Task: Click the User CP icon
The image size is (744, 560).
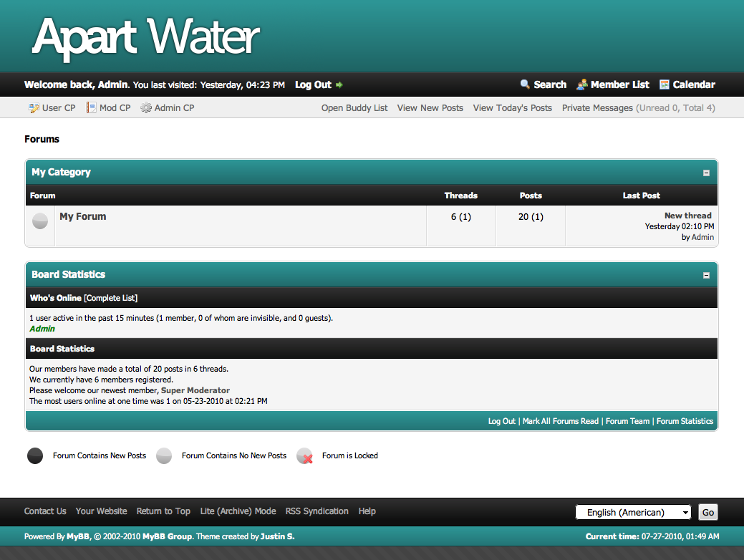Action: click(34, 107)
